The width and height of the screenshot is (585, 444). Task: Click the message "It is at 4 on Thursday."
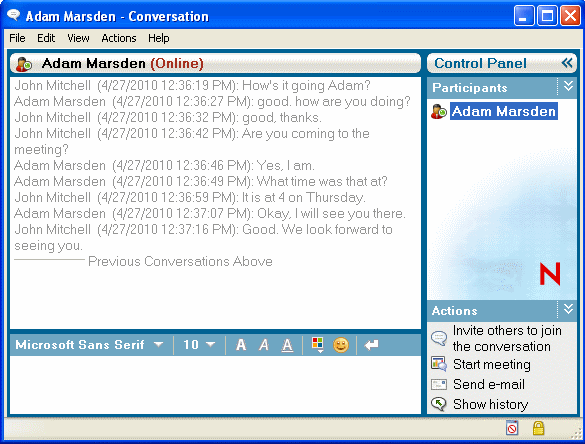pos(304,197)
